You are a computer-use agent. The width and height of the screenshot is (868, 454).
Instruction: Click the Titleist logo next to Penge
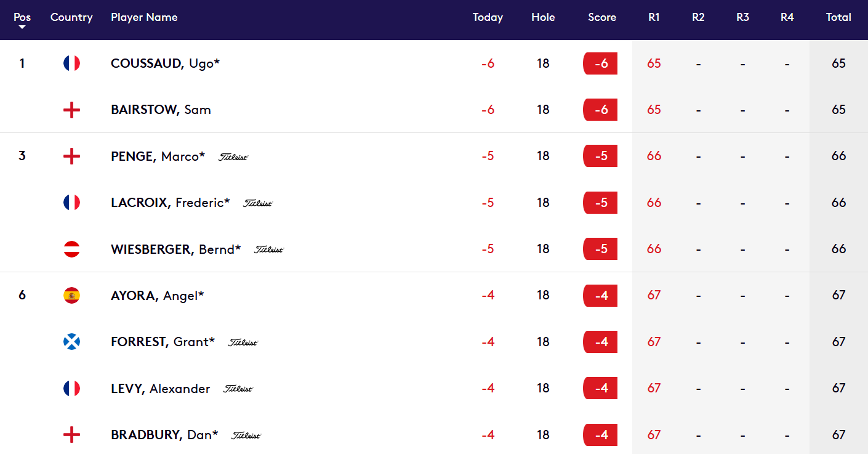click(233, 157)
